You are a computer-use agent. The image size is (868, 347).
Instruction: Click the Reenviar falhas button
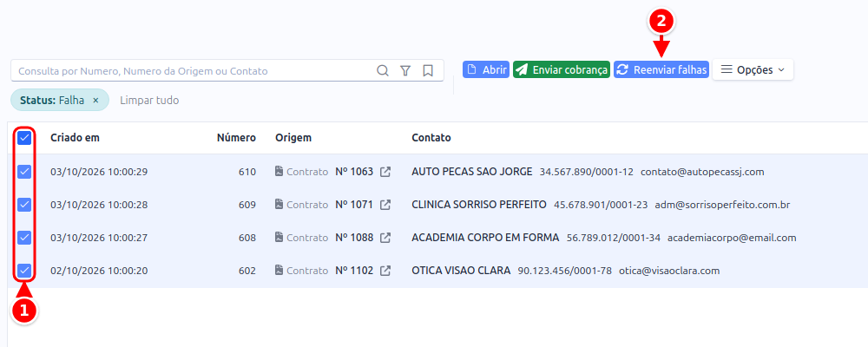click(x=661, y=69)
